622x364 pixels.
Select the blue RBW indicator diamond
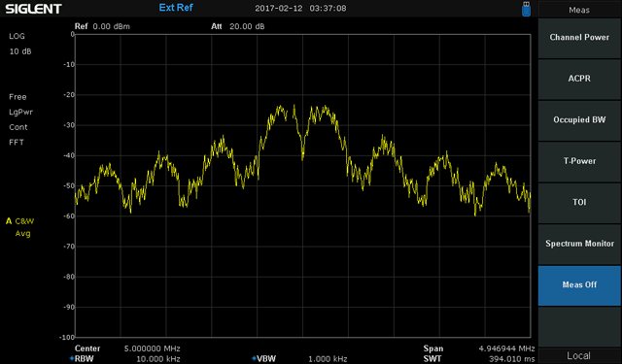[72, 358]
